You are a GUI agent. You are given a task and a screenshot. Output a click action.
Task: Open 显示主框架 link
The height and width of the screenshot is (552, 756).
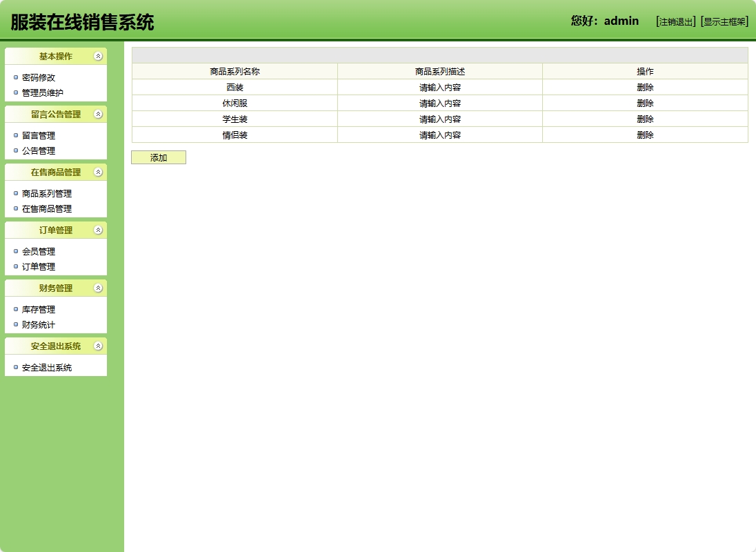(724, 21)
